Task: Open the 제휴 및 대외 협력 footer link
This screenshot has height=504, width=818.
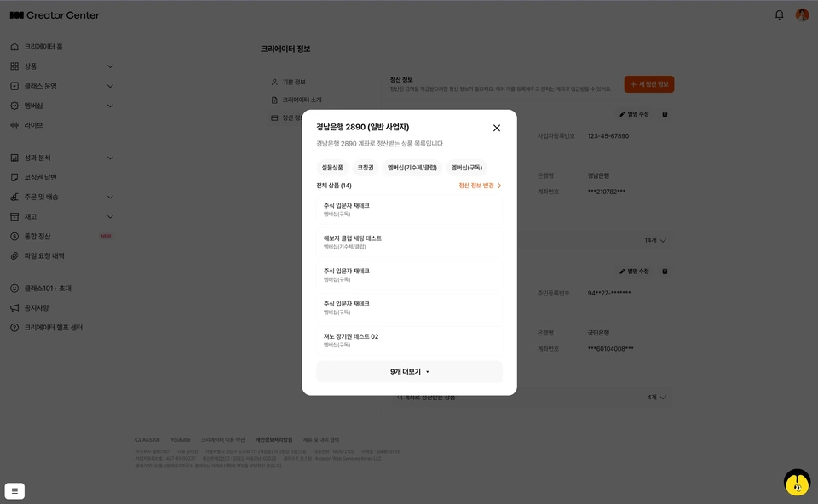Action: click(x=321, y=440)
